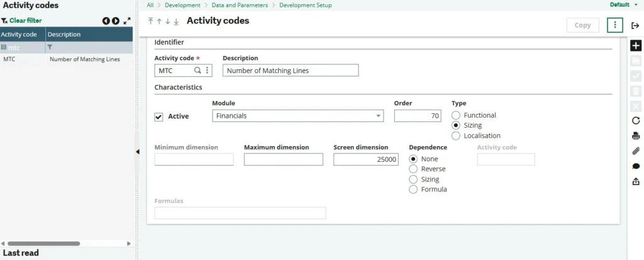
Task: Expand the Activity codes list panel
Action: [127, 21]
